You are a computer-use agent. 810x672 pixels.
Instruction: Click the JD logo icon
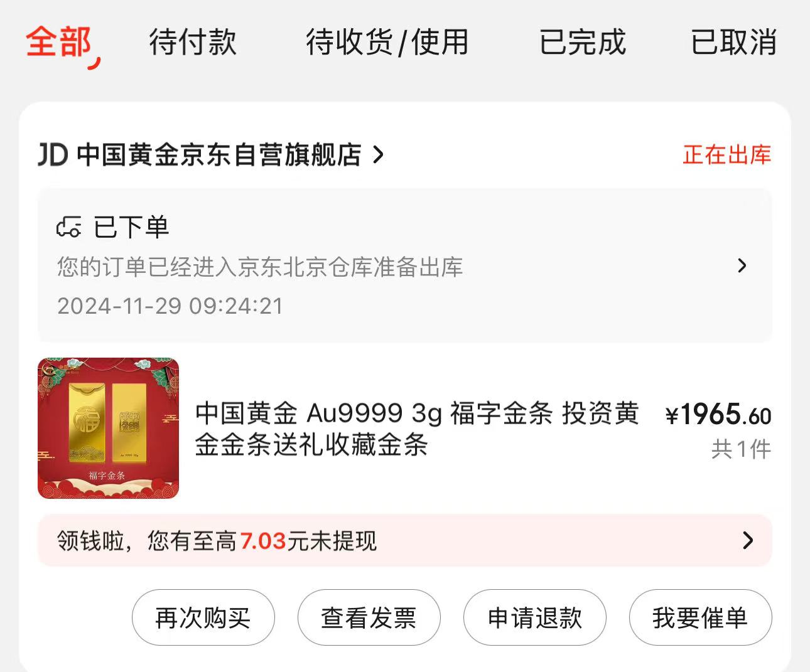click(x=53, y=155)
